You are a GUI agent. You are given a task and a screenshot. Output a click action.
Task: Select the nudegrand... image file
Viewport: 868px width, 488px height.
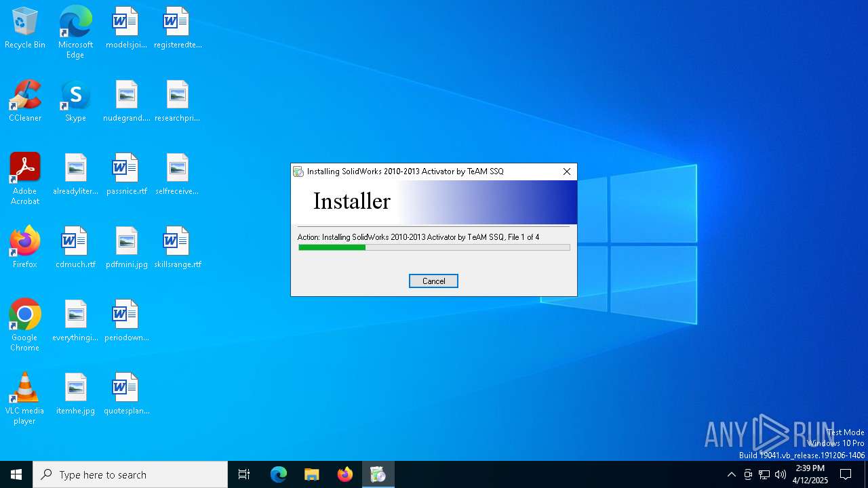click(127, 101)
